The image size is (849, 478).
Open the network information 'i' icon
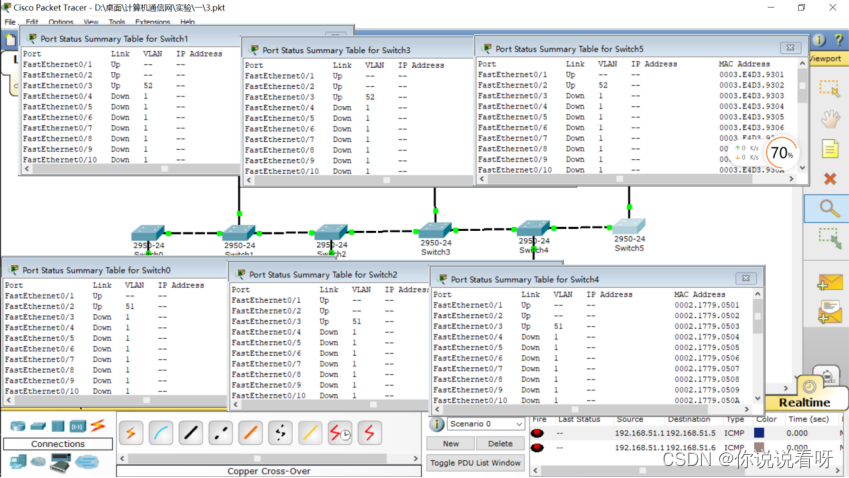(x=819, y=40)
